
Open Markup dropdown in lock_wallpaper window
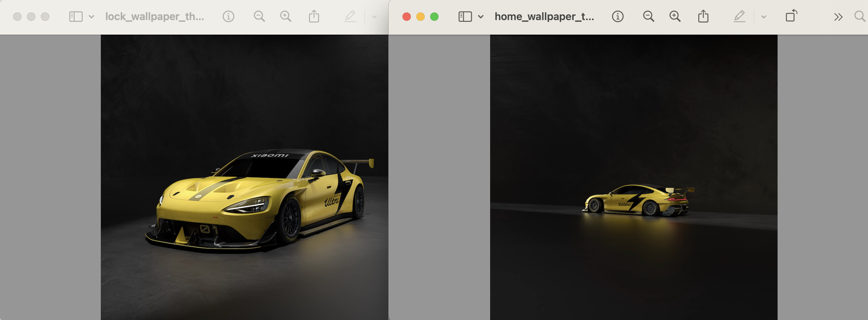[x=374, y=17]
